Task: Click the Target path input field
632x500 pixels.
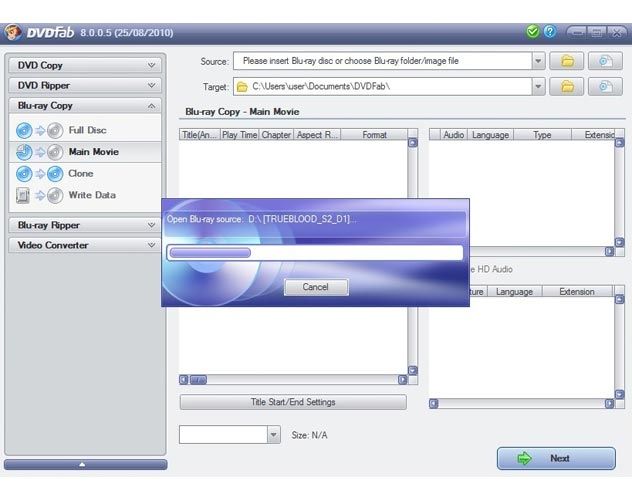Action: coord(382,87)
